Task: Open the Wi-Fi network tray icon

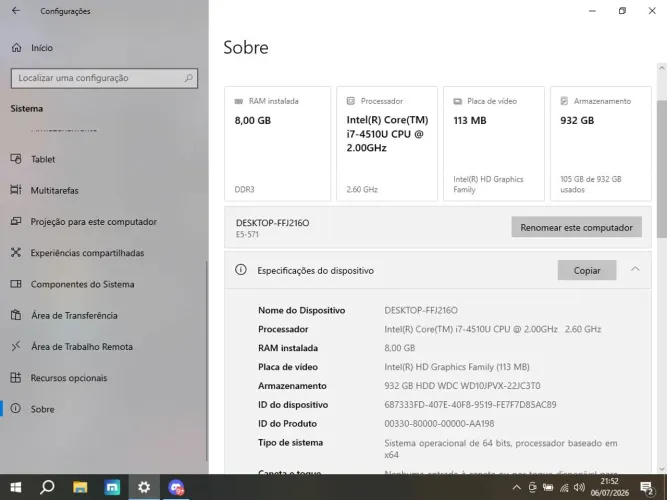Action: 564,488
